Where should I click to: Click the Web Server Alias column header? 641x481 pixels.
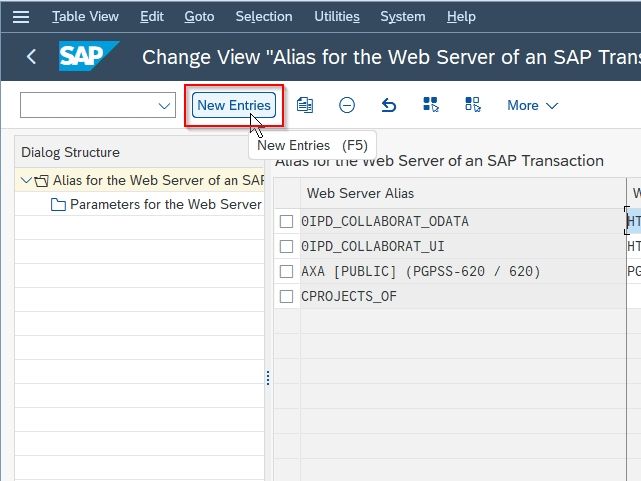(462, 193)
